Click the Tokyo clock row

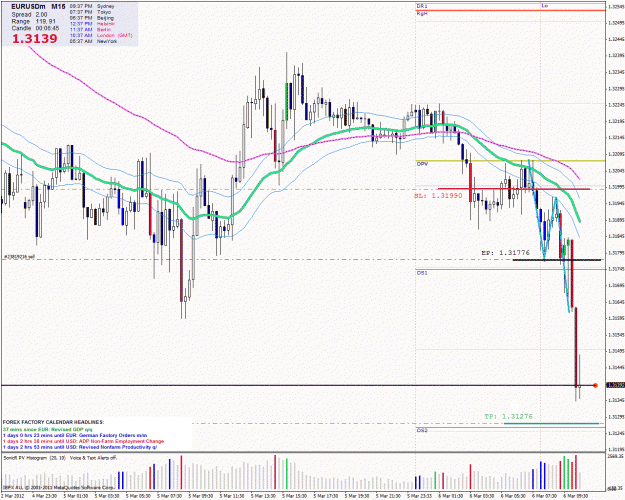tap(90, 12)
